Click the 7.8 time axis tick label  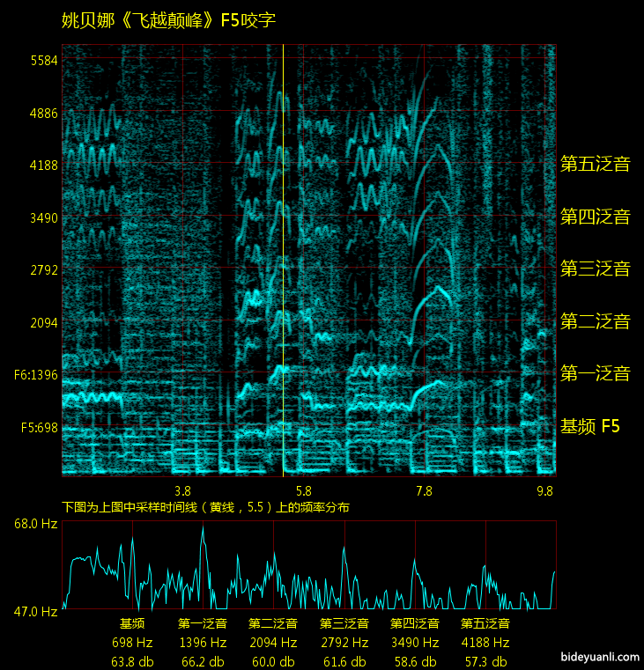[424, 490]
